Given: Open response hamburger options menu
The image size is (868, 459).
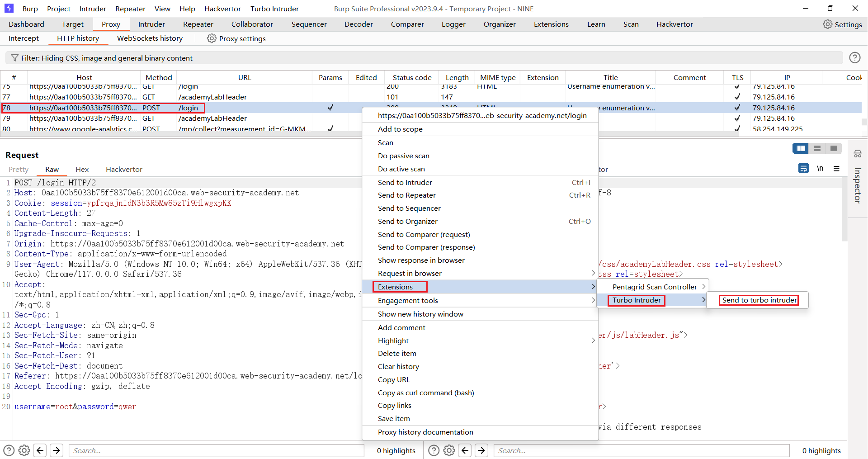Looking at the screenshot, I should click(836, 169).
